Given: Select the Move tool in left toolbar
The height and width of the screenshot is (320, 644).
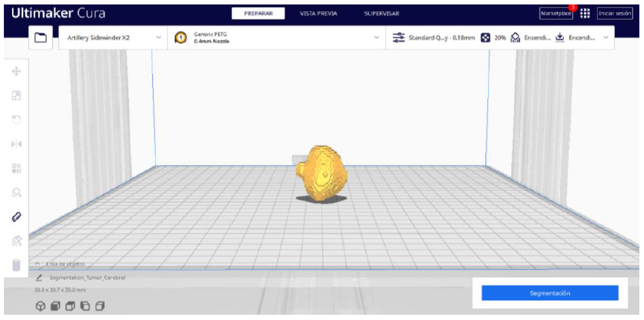Looking at the screenshot, I should [x=16, y=71].
